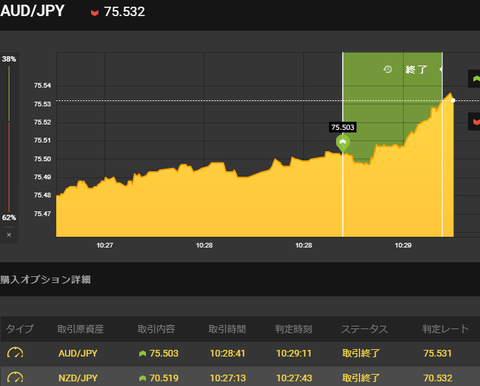Click the speedometer icon in NZD/JPY row
The image size is (480, 386).
pyautogui.click(x=15, y=377)
